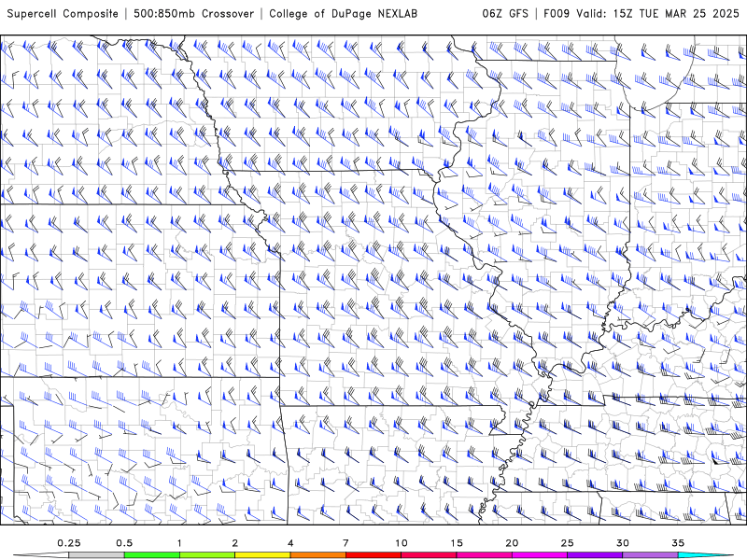This screenshot has height=560, width=747.
Task: Click the purple legend segment between 25 and 30
Action: coord(595,555)
